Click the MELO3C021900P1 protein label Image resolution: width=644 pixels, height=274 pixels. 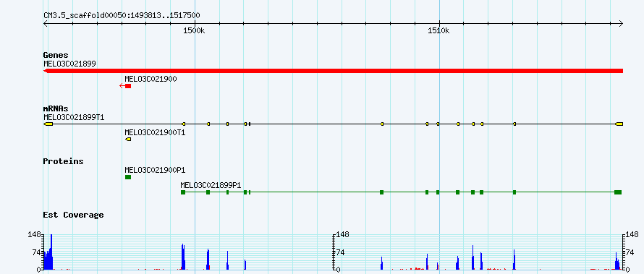[155, 170]
